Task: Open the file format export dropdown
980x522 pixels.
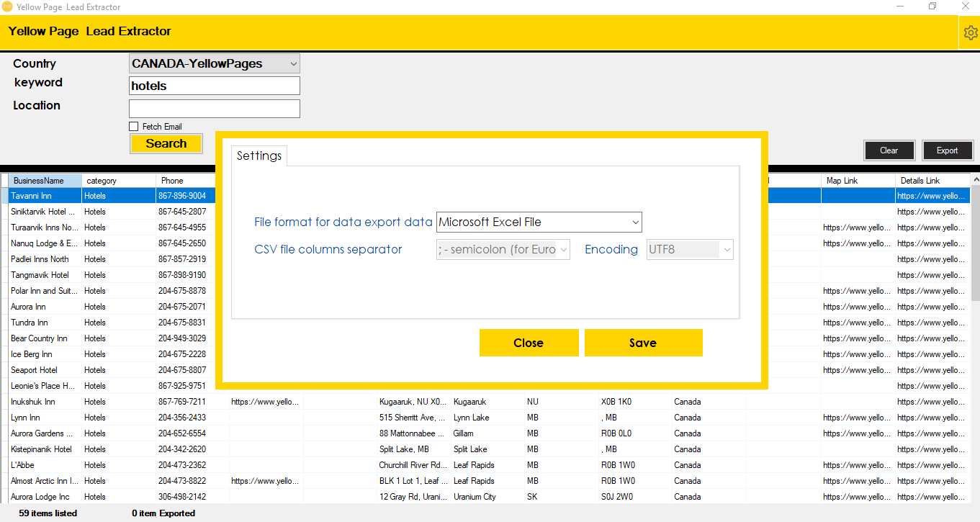Action: 538,222
